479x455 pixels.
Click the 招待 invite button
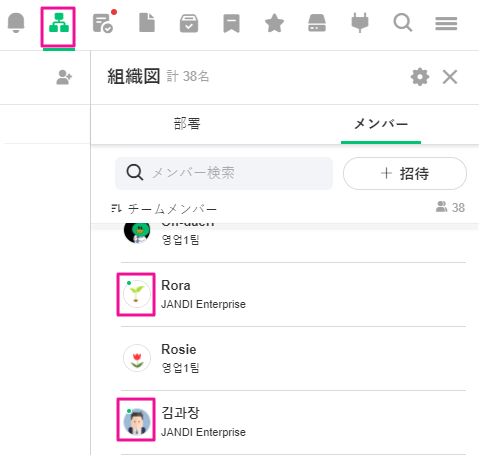[x=405, y=173]
